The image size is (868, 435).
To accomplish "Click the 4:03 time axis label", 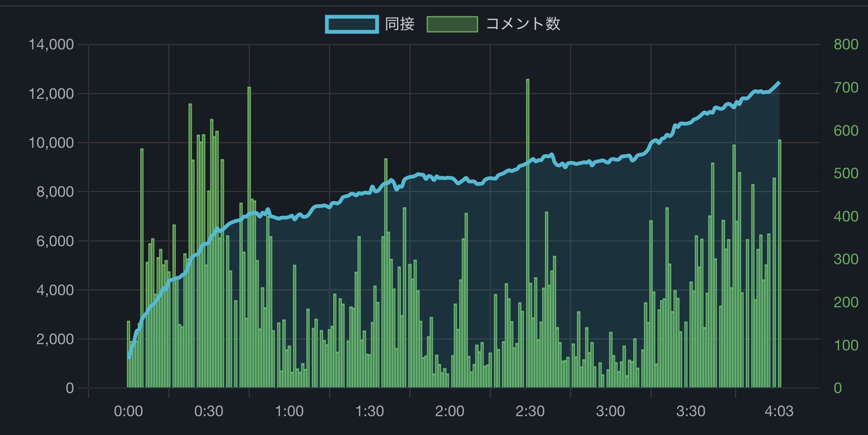I will click(x=779, y=411).
